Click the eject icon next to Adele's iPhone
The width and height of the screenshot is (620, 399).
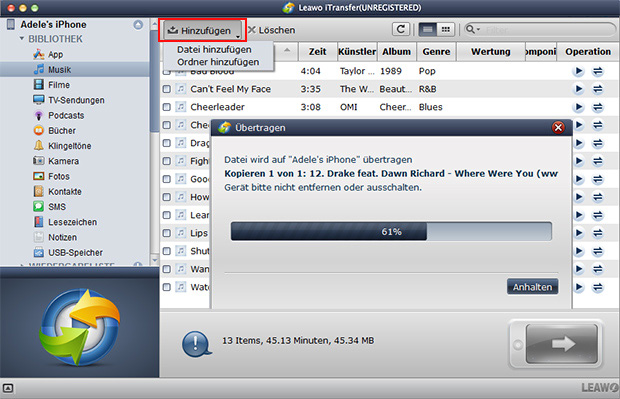[138, 25]
